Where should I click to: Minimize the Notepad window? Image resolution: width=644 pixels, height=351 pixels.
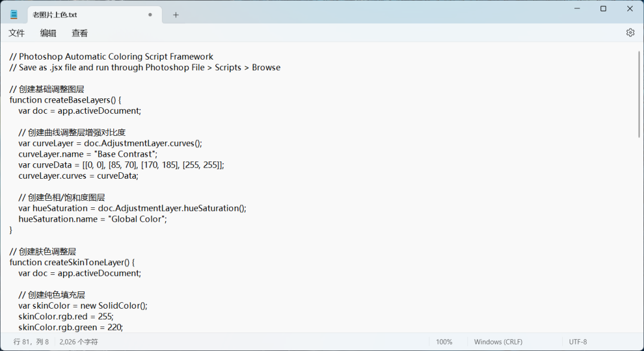tap(577, 9)
